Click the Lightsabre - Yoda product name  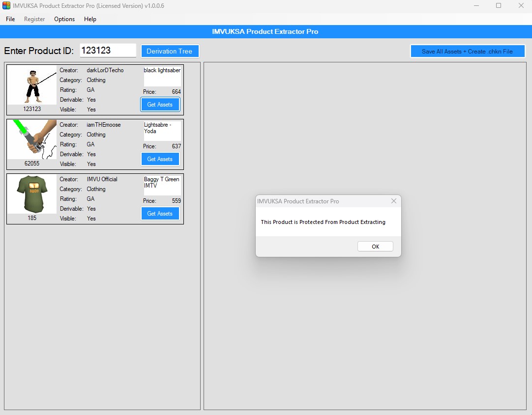point(158,128)
